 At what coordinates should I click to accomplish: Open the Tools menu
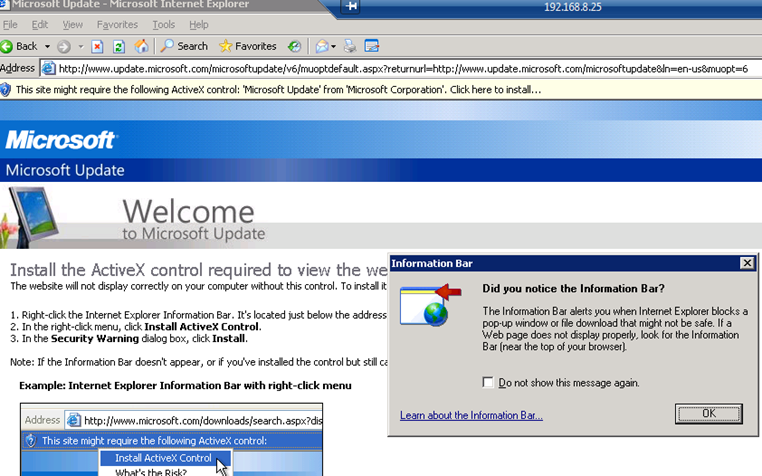coord(163,24)
